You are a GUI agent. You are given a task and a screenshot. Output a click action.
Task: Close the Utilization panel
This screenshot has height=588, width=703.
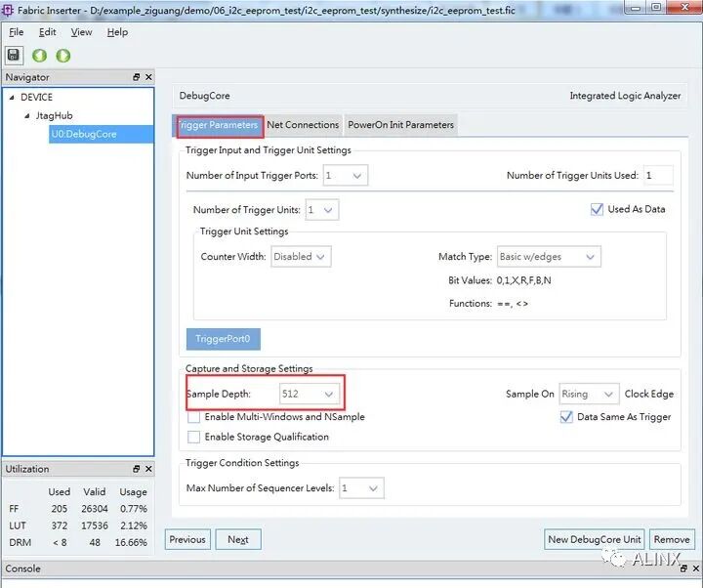pyautogui.click(x=148, y=469)
